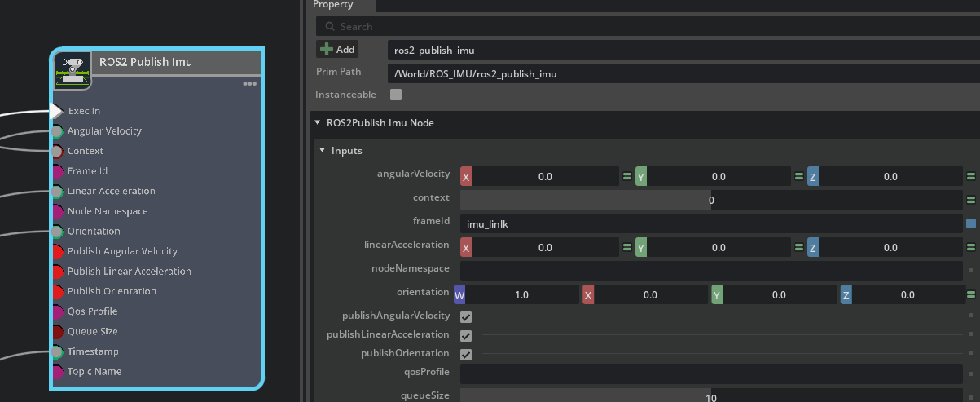Click the Qos Profile port connector
Screen dimensions: 980x402
click(x=57, y=311)
